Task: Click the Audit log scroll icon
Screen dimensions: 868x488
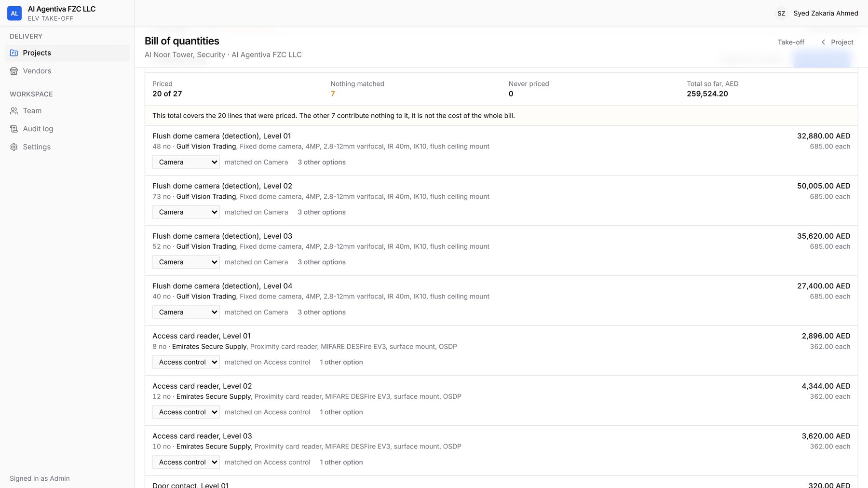Action: tap(14, 129)
